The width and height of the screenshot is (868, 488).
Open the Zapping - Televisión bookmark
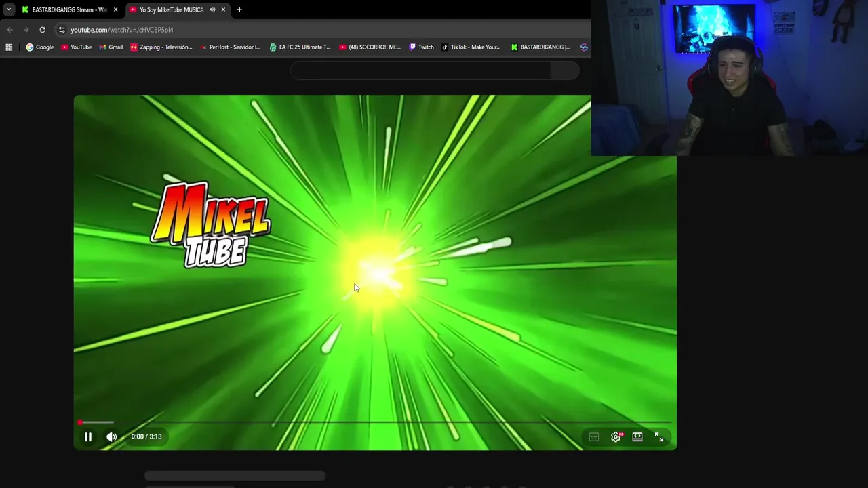pyautogui.click(x=161, y=47)
